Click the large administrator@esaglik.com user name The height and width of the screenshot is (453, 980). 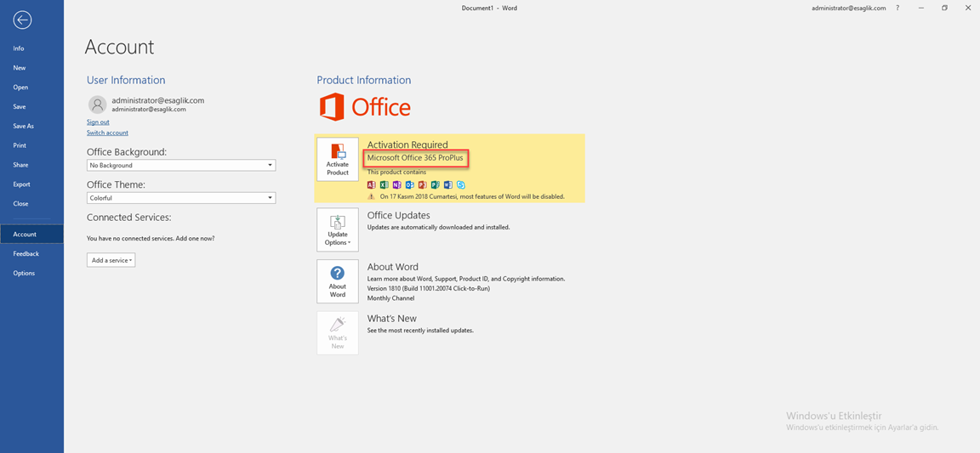click(158, 100)
